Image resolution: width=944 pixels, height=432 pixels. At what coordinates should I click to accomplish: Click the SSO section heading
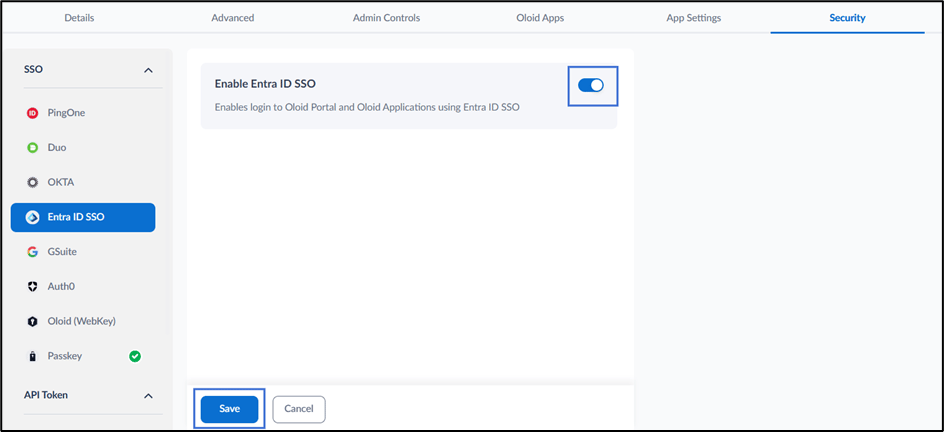click(34, 70)
